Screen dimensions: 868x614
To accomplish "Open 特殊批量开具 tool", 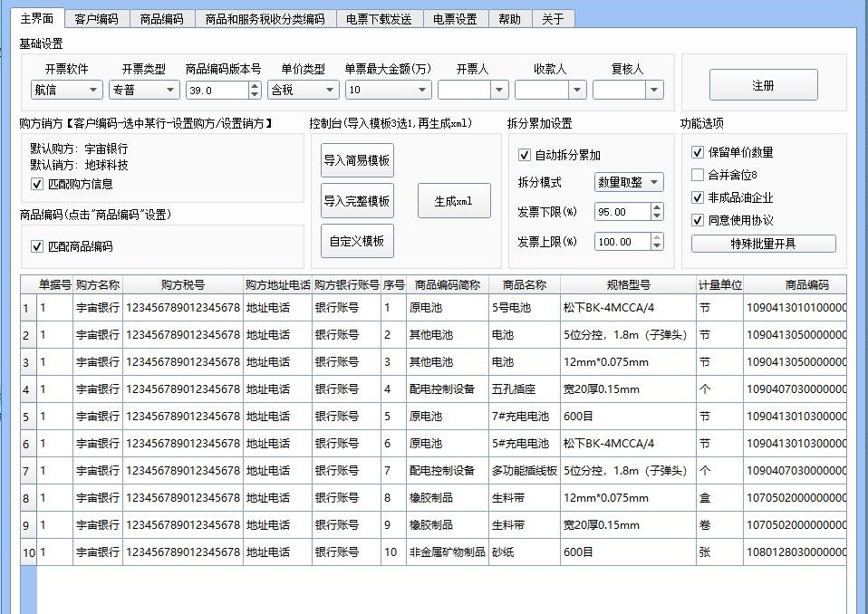I will pos(764,243).
